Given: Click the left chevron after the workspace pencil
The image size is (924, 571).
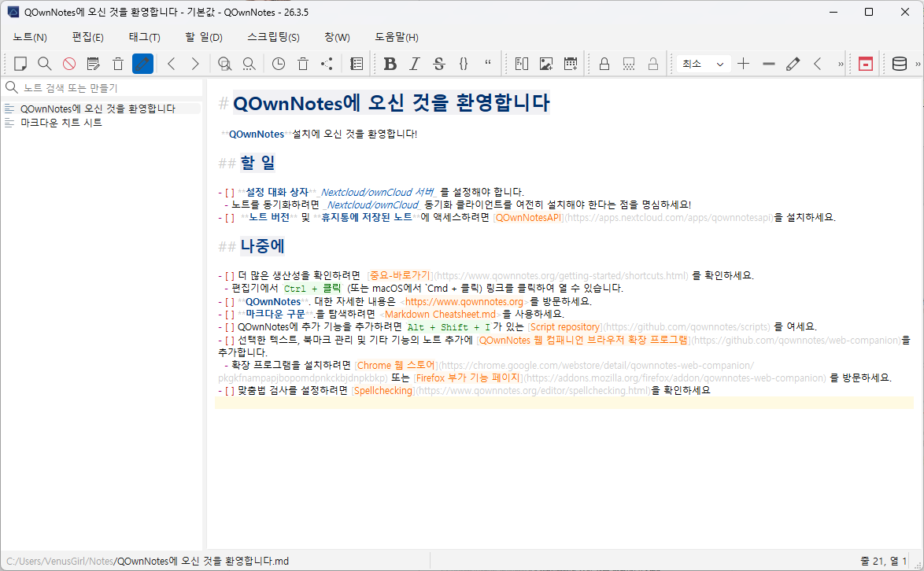Looking at the screenshot, I should click(x=817, y=64).
